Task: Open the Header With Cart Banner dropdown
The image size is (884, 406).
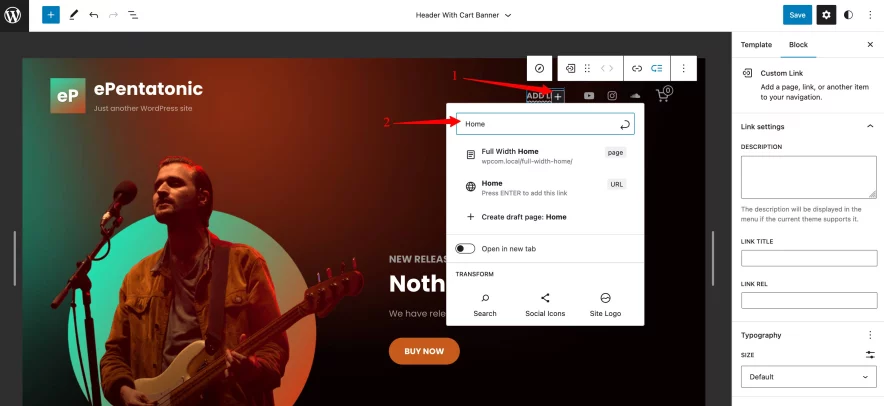Action: pos(463,15)
